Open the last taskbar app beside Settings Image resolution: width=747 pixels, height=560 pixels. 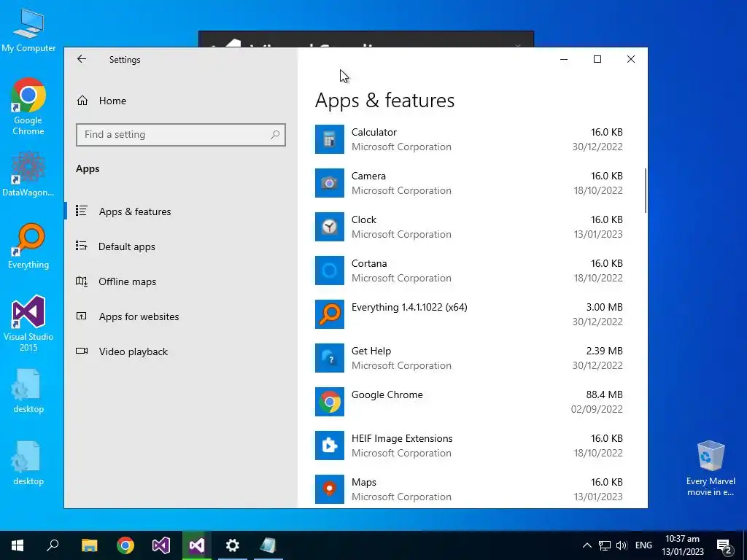(x=268, y=545)
